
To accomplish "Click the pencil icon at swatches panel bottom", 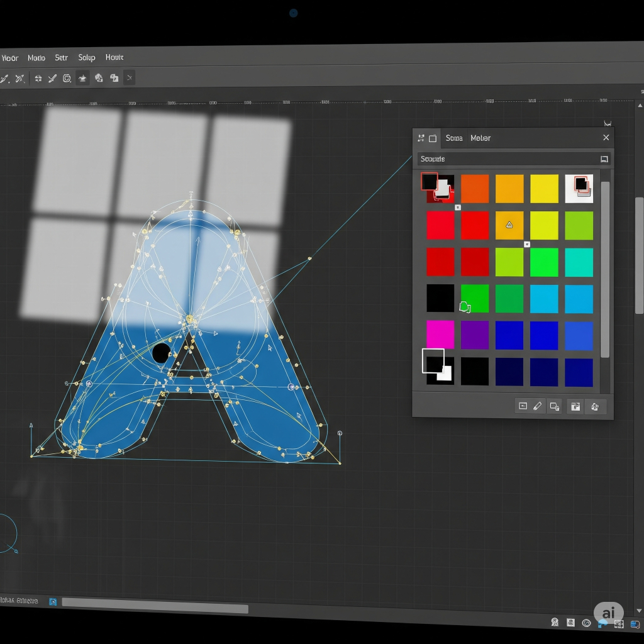I will click(538, 406).
